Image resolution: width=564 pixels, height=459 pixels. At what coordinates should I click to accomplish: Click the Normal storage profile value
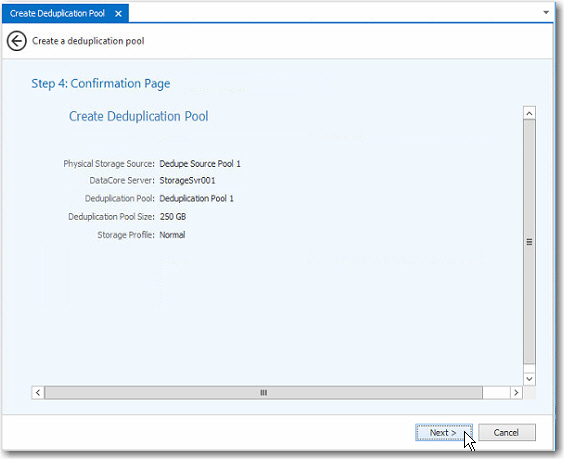coord(172,235)
